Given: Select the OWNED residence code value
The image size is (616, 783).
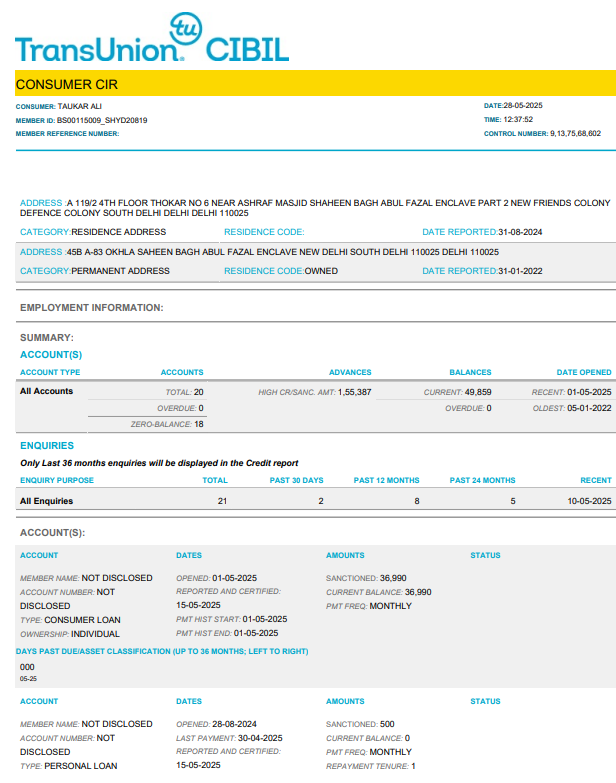Looking at the screenshot, I should click(x=321, y=271).
